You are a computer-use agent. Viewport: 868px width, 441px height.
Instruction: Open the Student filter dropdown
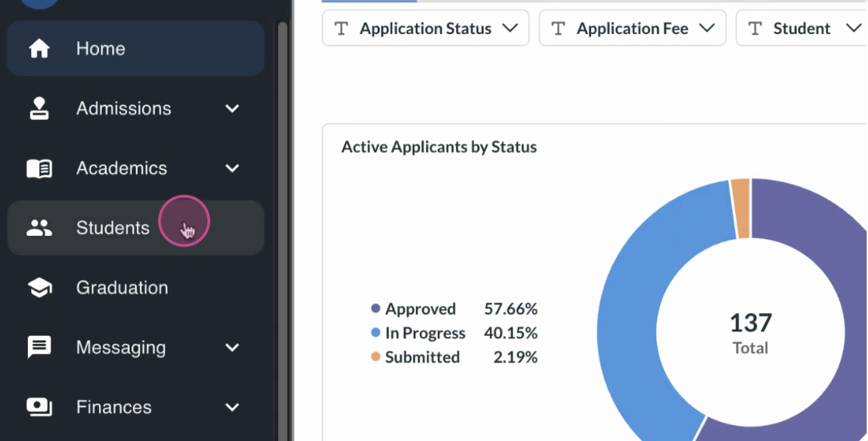click(x=802, y=28)
